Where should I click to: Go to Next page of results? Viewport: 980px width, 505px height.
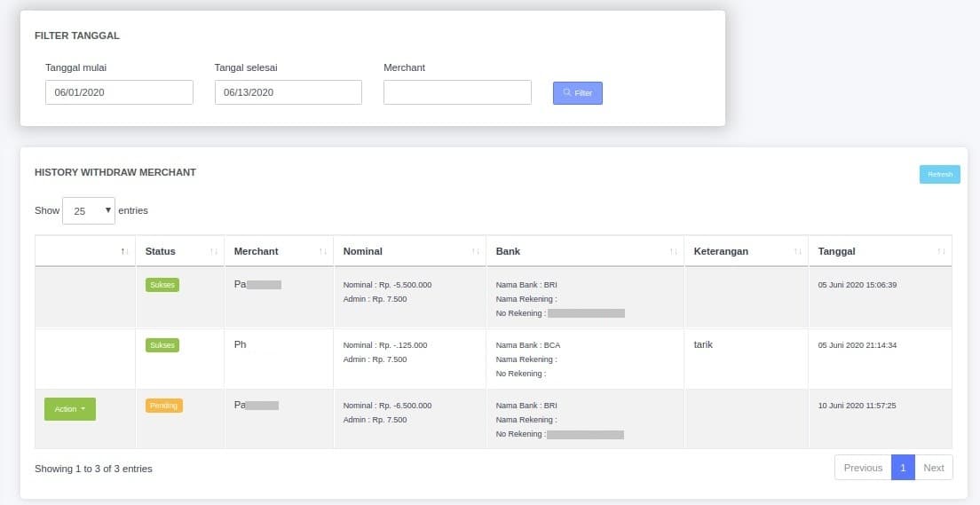pyautogui.click(x=933, y=468)
